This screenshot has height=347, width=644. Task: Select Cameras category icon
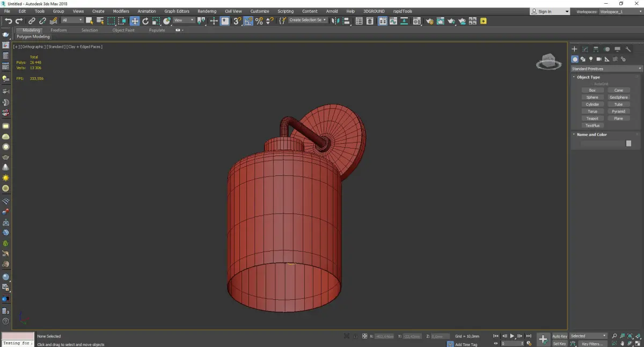[x=599, y=59]
